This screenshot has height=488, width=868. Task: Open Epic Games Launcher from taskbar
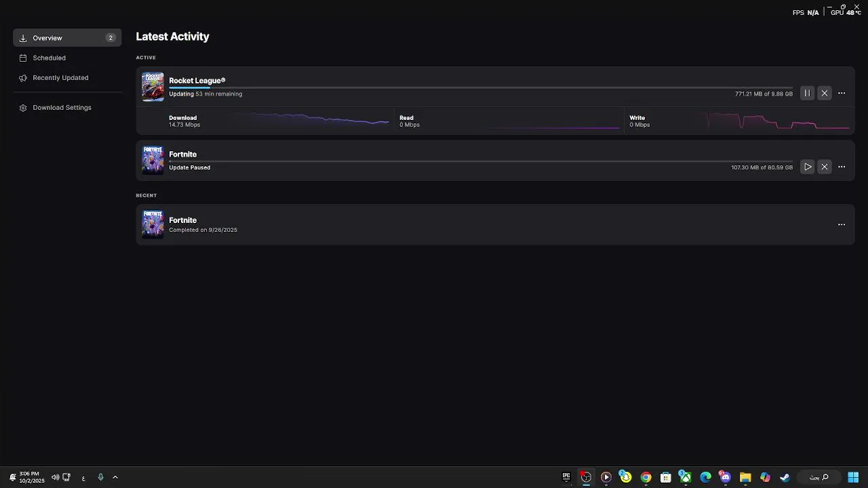tap(566, 477)
